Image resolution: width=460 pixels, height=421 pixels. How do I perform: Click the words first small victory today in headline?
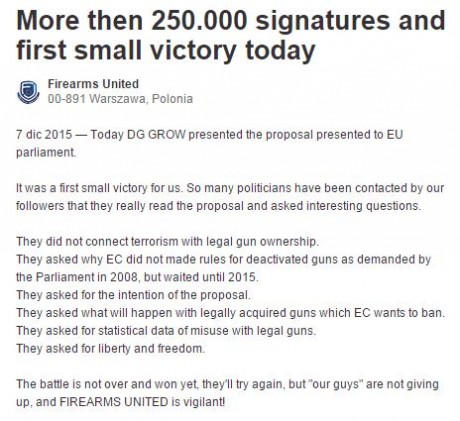click(166, 50)
